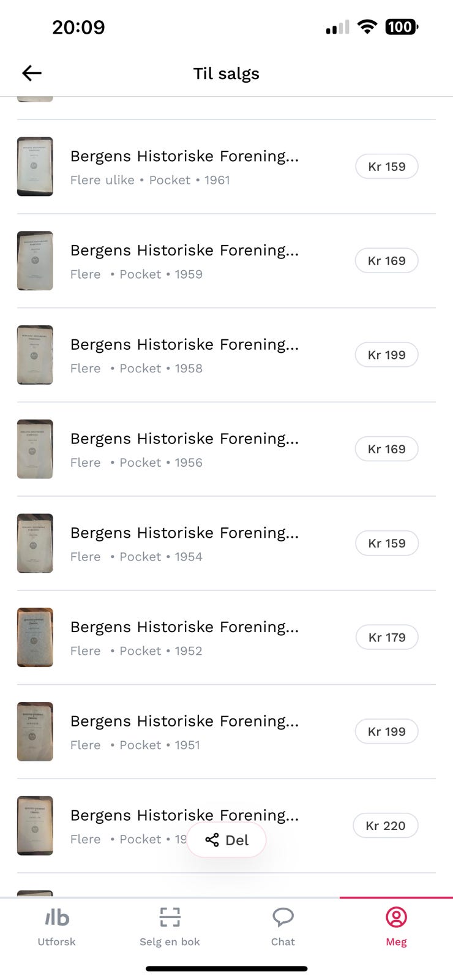Open the 1959 book cover thumbnail

(x=35, y=261)
